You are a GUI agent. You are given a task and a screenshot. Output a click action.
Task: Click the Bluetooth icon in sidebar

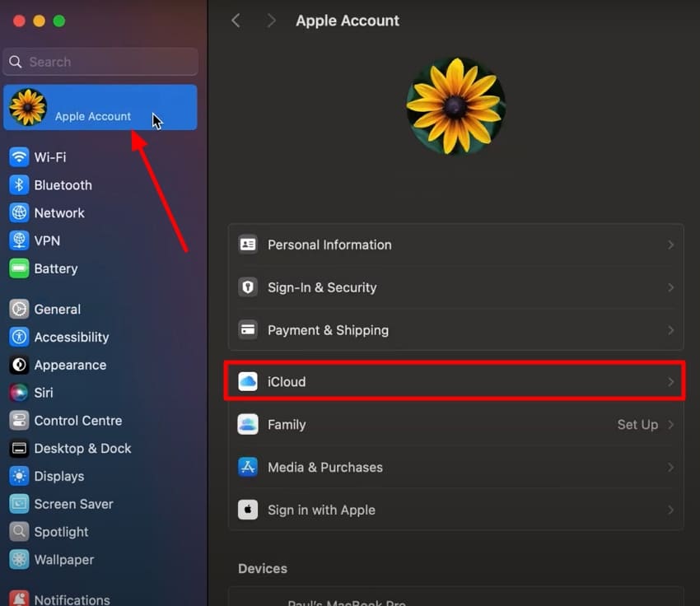coord(19,184)
